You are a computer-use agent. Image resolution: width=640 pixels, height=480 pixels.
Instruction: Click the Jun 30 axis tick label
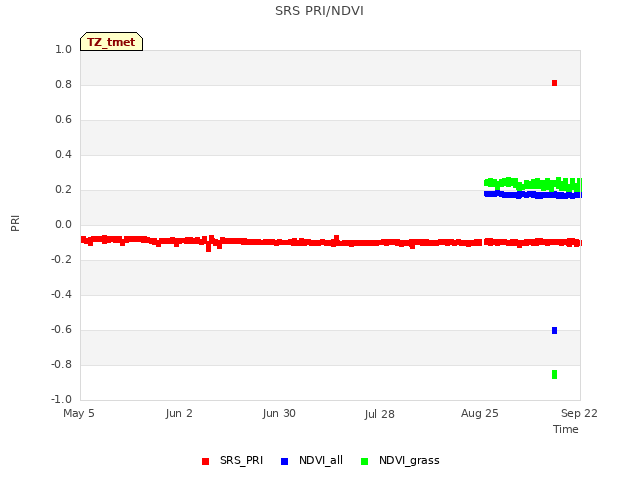(x=279, y=413)
